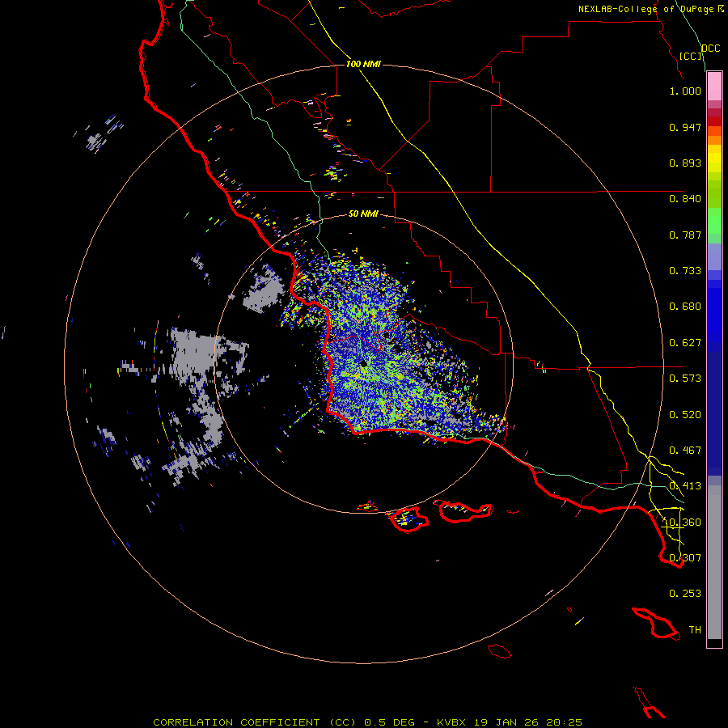Click the 0.840 scale value

pos(685,199)
